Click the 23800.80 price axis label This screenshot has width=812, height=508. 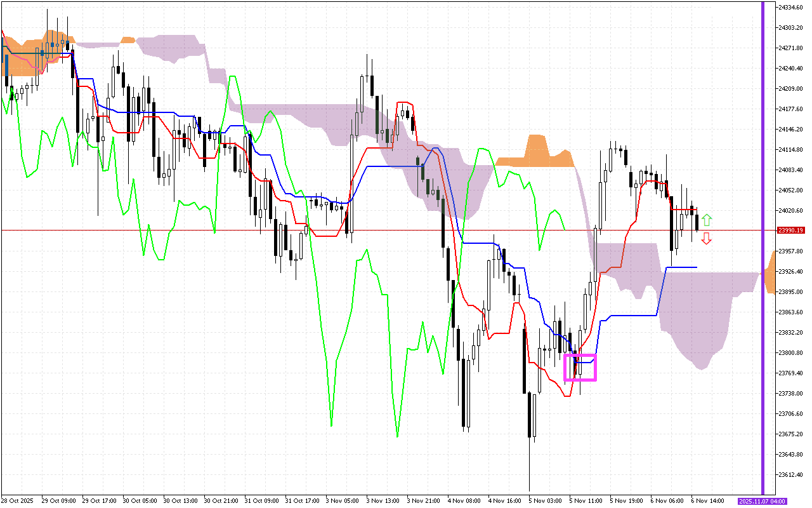(x=790, y=353)
